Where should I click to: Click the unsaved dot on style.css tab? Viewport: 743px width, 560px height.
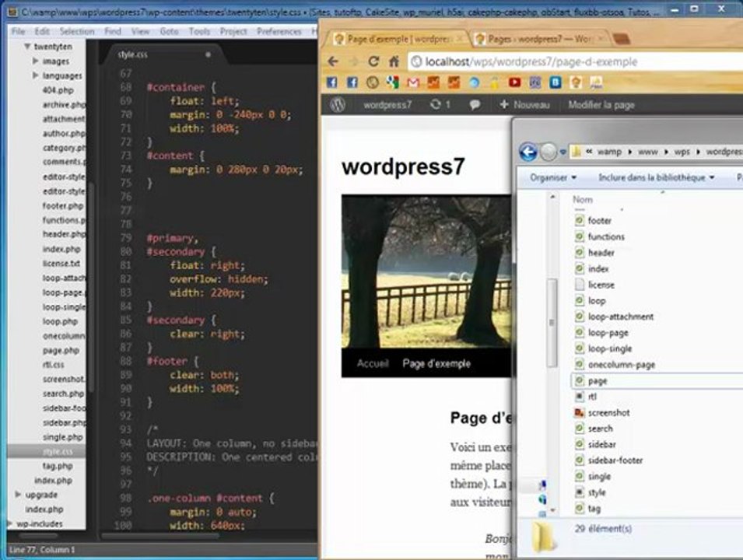click(208, 55)
